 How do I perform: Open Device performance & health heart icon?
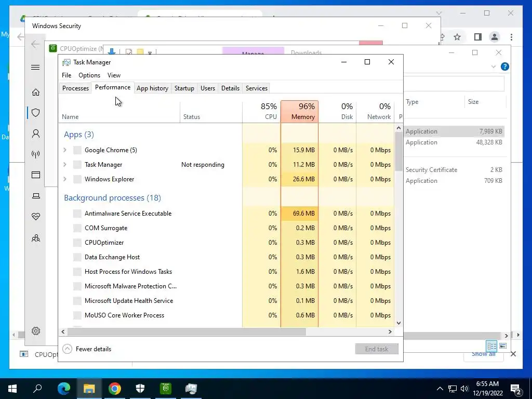tap(36, 217)
